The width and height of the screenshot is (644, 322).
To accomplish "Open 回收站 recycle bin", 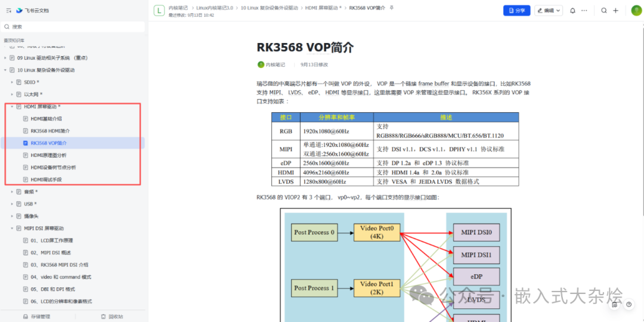I will [x=112, y=317].
